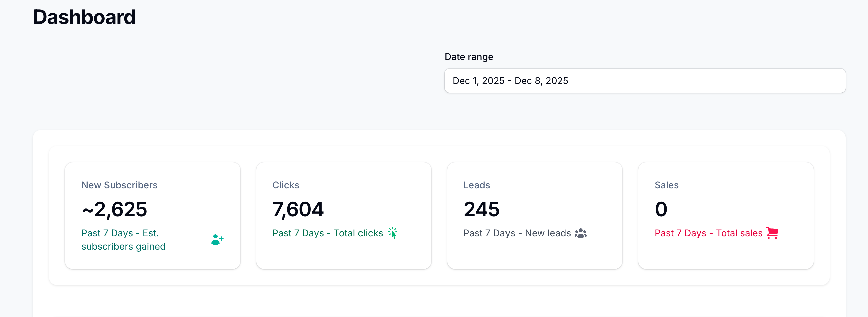
Task: Click the Past 7 Days New leads text
Action: (517, 233)
